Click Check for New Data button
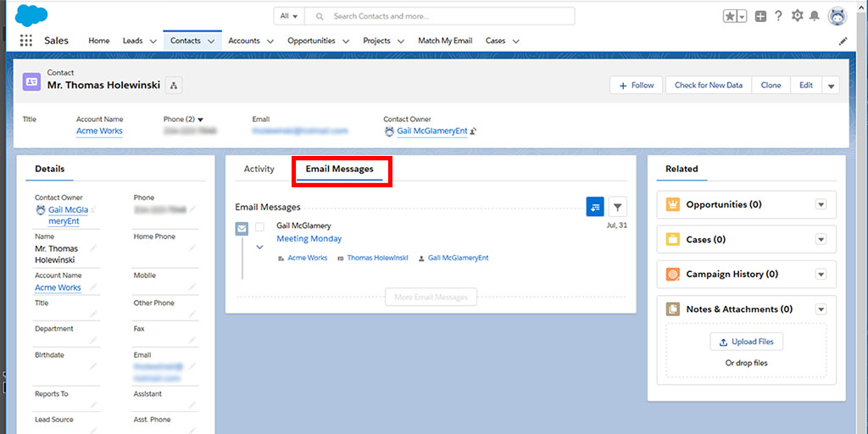The width and height of the screenshot is (868, 434). coord(709,86)
